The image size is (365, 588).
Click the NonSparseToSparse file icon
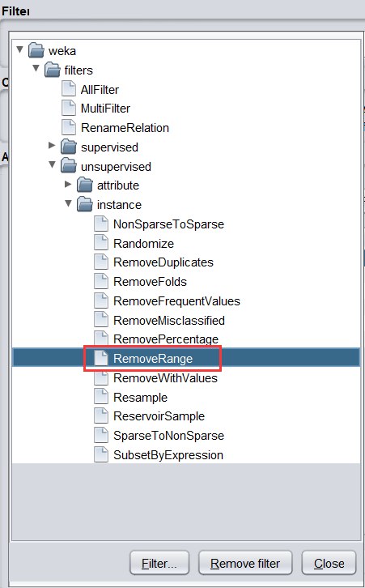pyautogui.click(x=101, y=224)
